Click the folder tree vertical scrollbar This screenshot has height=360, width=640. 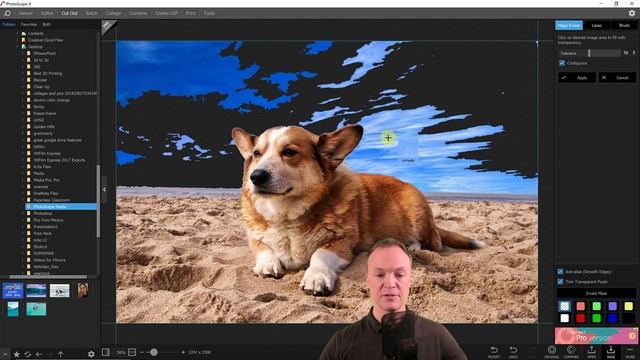[x=98, y=201]
